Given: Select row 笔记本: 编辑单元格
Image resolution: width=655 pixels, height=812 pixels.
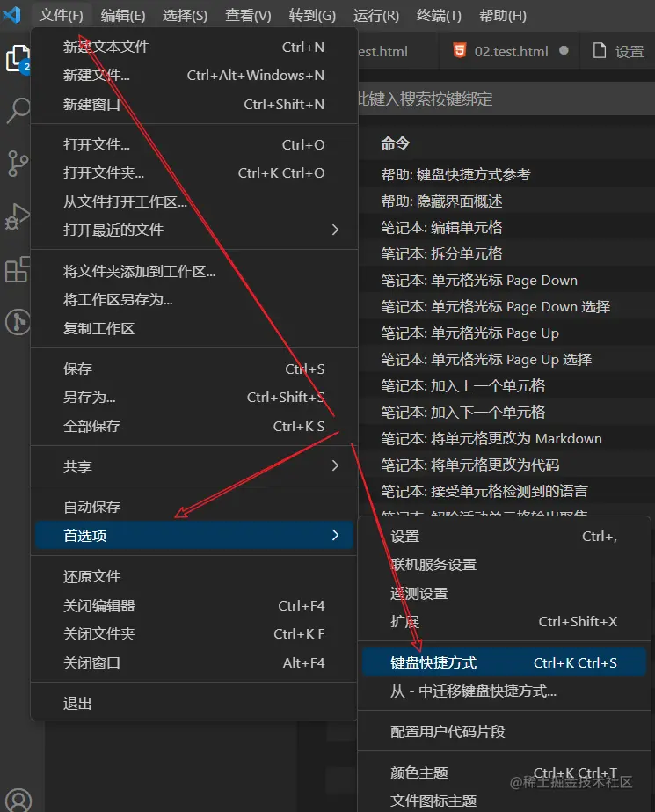Looking at the screenshot, I should [507, 227].
